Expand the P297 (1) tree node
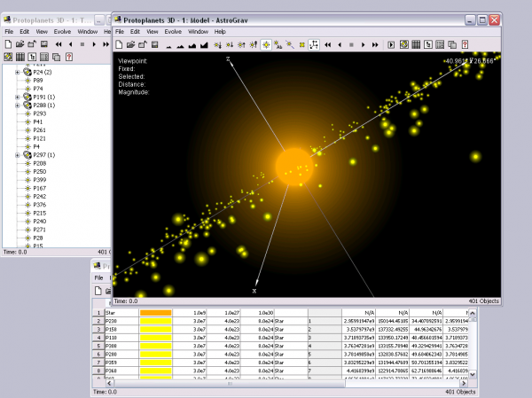Viewport: 532px width, 398px height. pyautogui.click(x=18, y=155)
